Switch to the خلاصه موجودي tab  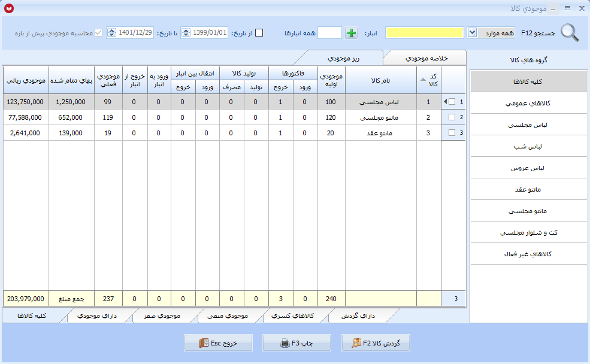426,58
